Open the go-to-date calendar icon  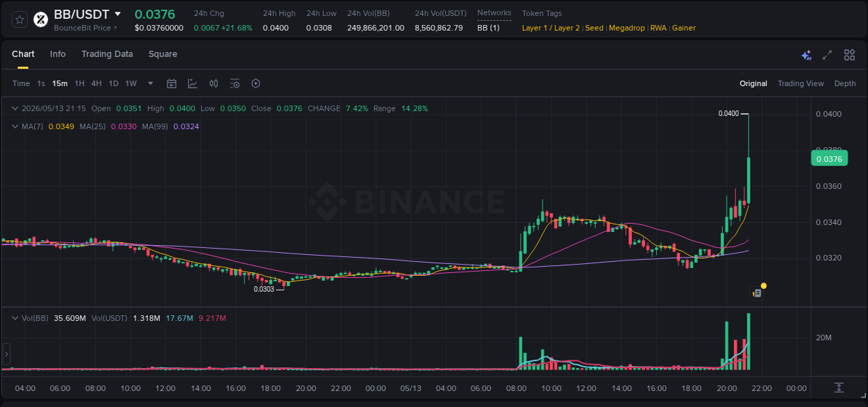pyautogui.click(x=172, y=83)
